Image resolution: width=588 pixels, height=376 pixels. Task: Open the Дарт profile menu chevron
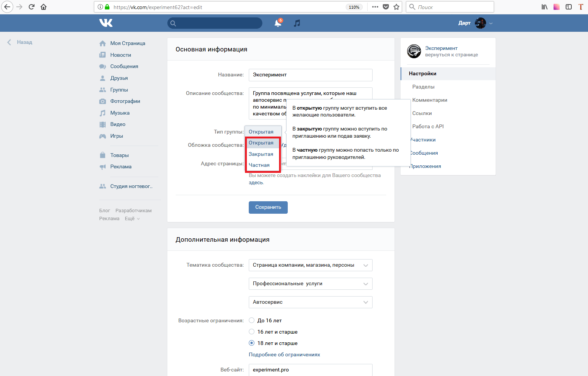[x=491, y=23]
